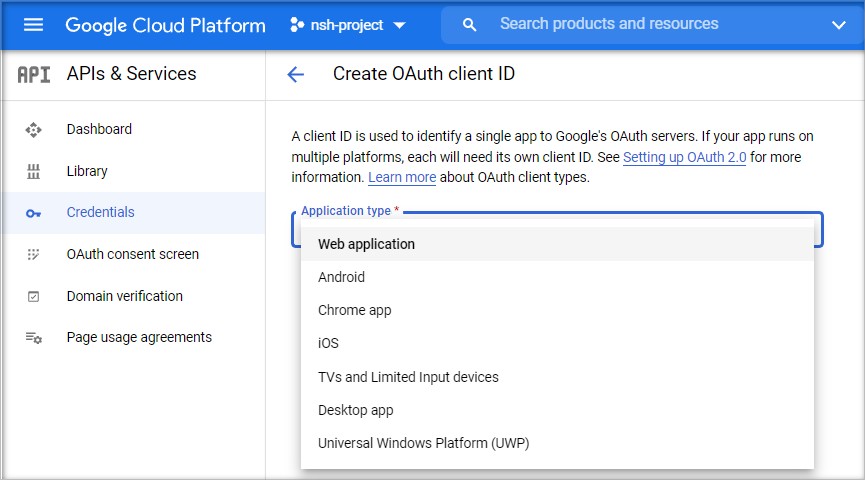Open Library in the sidebar
The width and height of the screenshot is (865, 480).
(x=133, y=171)
